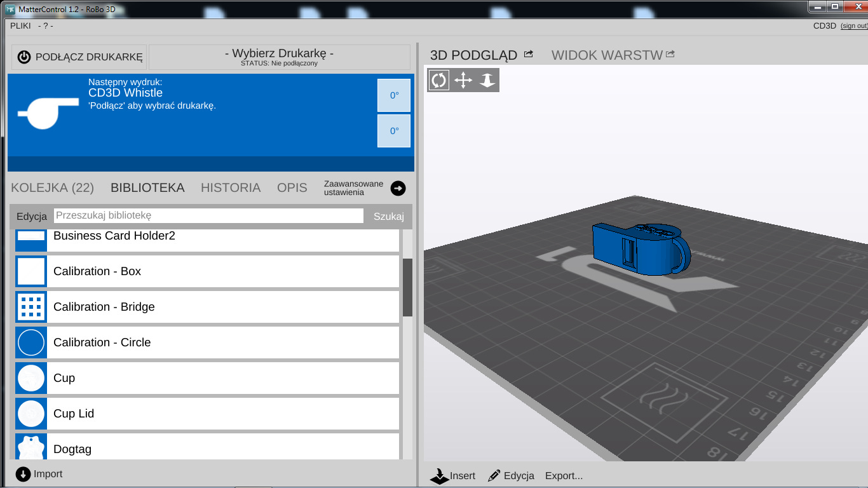Switch to HISTORIA tab
The height and width of the screenshot is (488, 868).
tap(231, 187)
